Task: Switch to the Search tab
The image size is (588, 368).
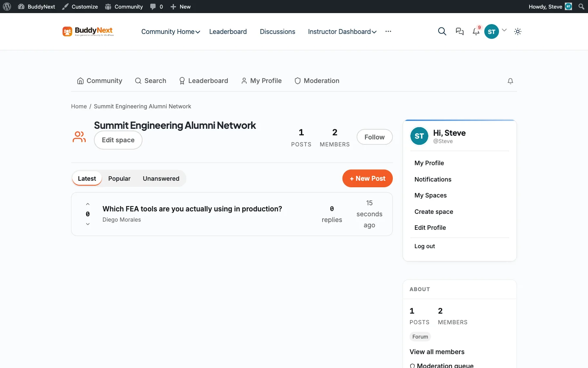Action: pos(151,81)
